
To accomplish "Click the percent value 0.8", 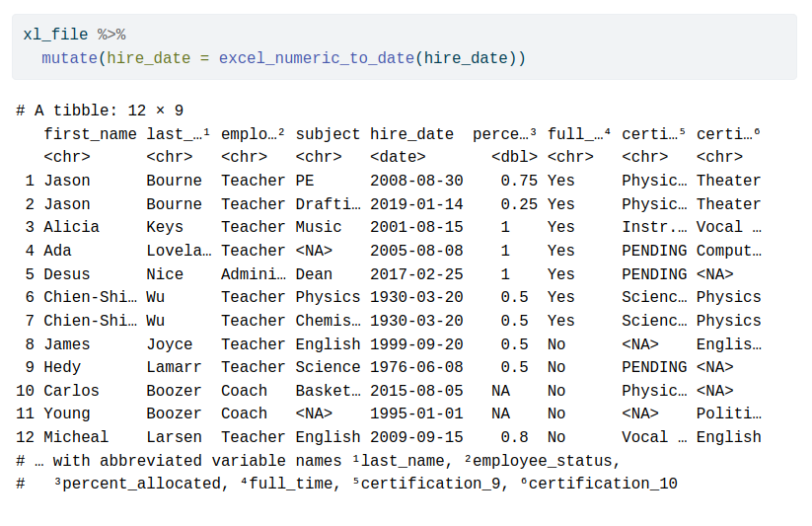I will 514,437.
